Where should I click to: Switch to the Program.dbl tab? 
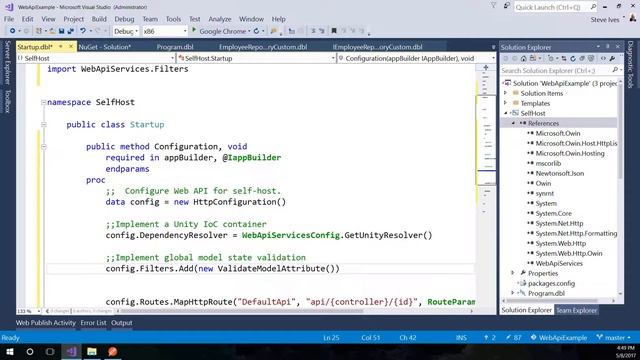(175, 47)
